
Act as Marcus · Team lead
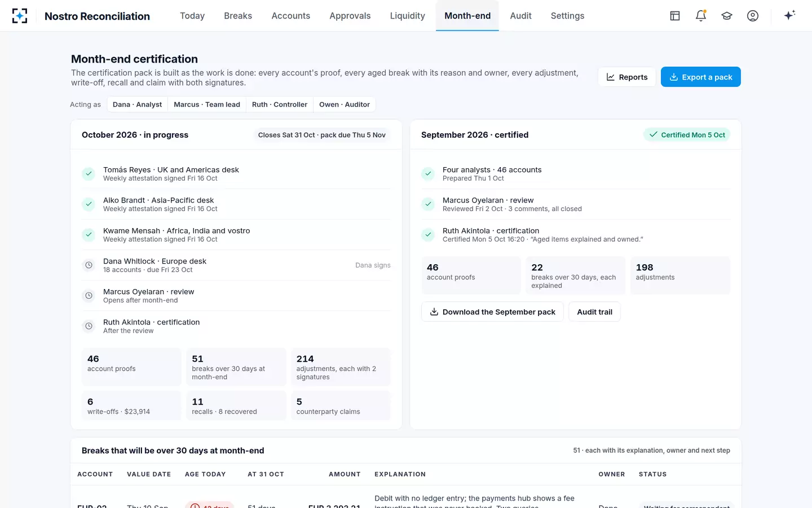click(x=207, y=104)
